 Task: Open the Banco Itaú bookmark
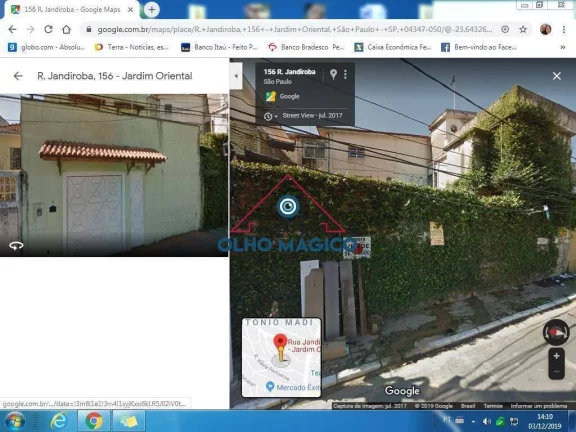[x=220, y=47]
